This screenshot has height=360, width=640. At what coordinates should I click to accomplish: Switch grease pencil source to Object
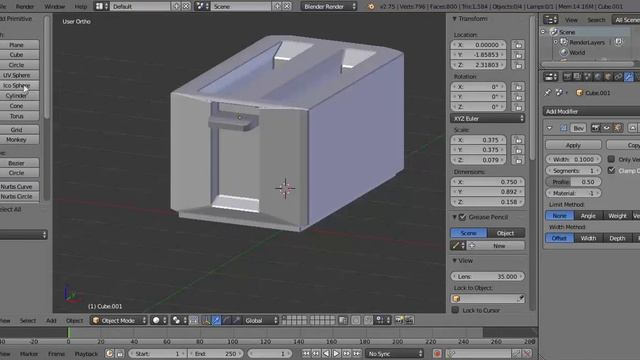click(x=506, y=233)
